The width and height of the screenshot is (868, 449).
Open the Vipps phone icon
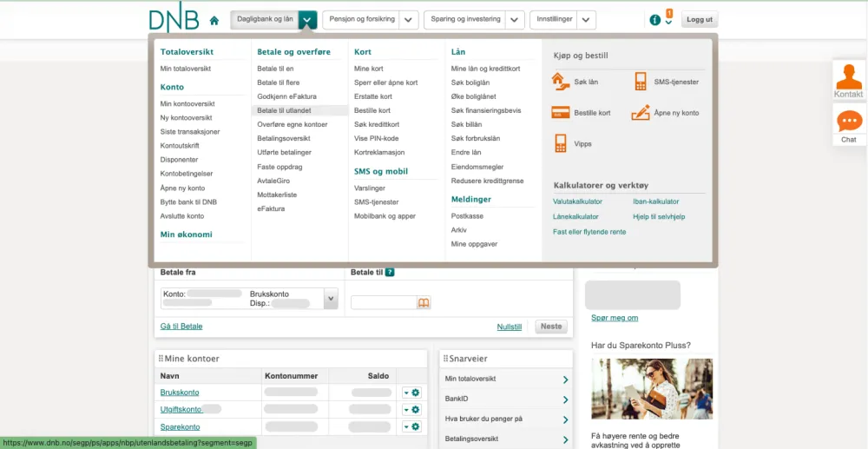560,143
